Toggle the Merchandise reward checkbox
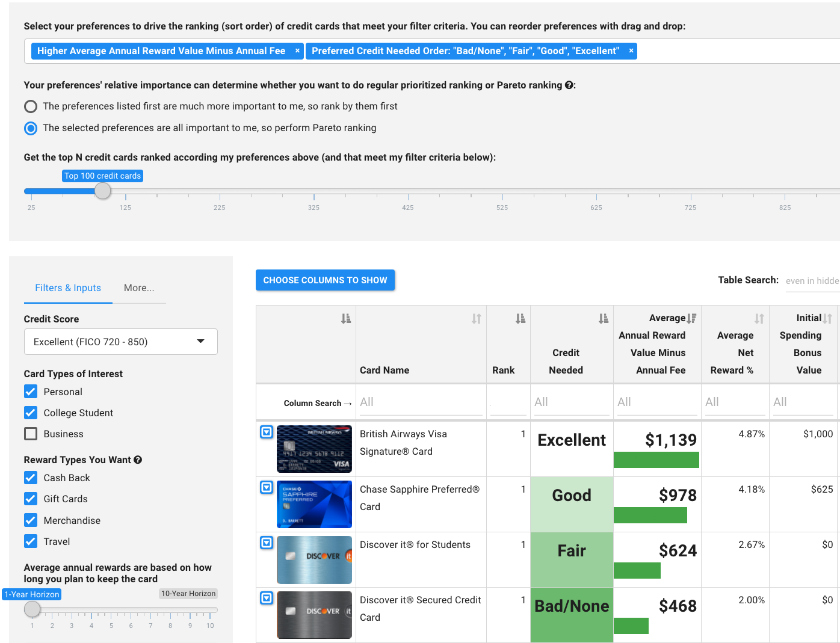This screenshot has width=840, height=643. pyautogui.click(x=31, y=520)
